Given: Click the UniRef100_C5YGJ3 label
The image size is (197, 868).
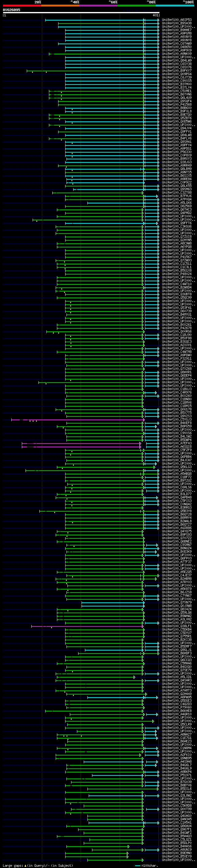Looking at the screenshot, I should (x=176, y=419).
